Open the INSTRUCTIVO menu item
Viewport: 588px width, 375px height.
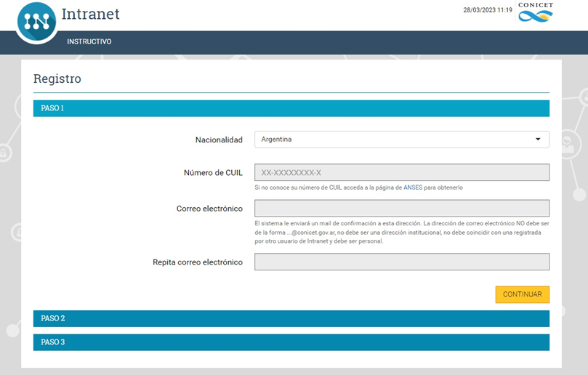89,41
